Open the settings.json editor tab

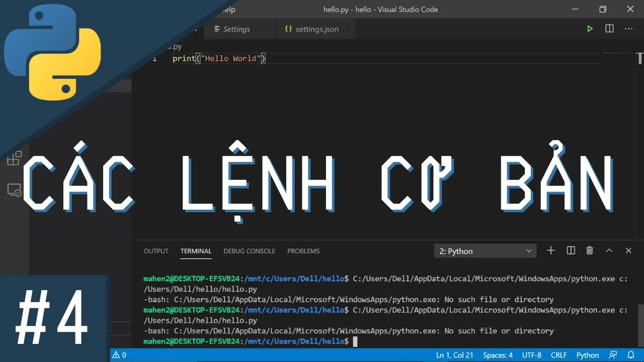click(x=317, y=29)
